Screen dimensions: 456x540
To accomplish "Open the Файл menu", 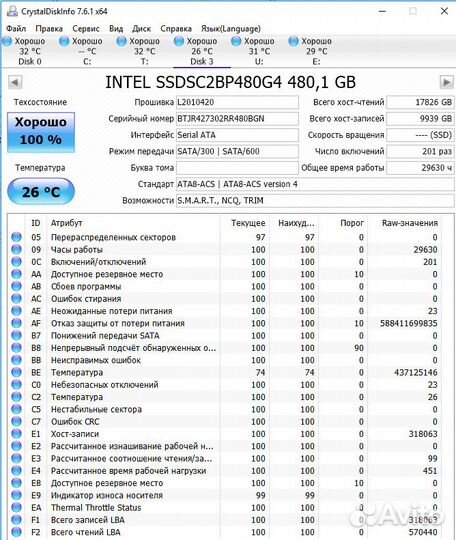I will tap(16, 29).
